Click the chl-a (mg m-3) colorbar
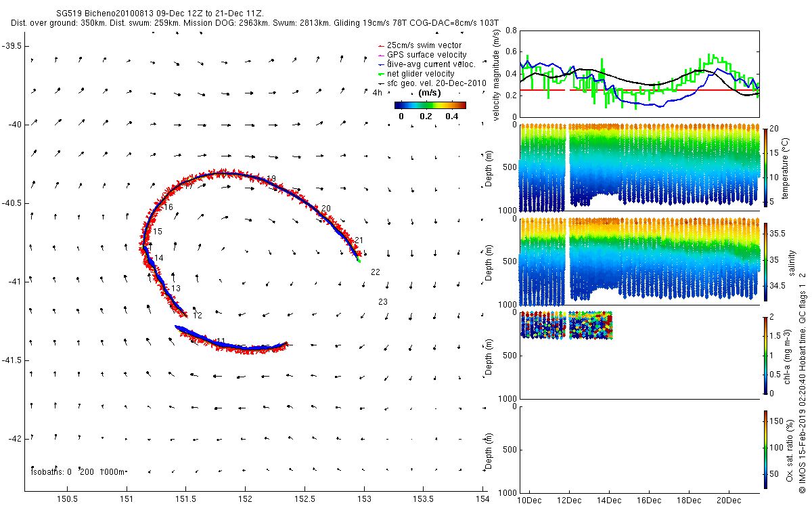Image resolution: width=812 pixels, height=508 pixels. (x=765, y=354)
